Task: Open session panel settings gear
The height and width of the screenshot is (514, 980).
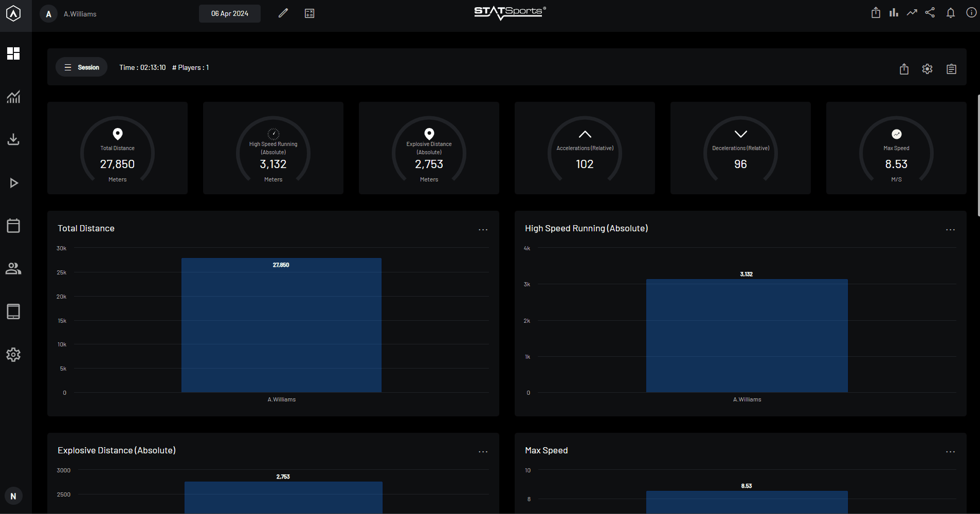Action: 927,69
